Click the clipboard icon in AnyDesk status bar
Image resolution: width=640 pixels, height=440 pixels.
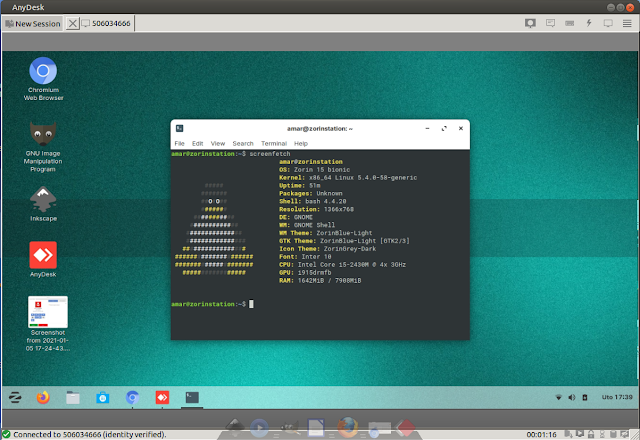point(613,434)
